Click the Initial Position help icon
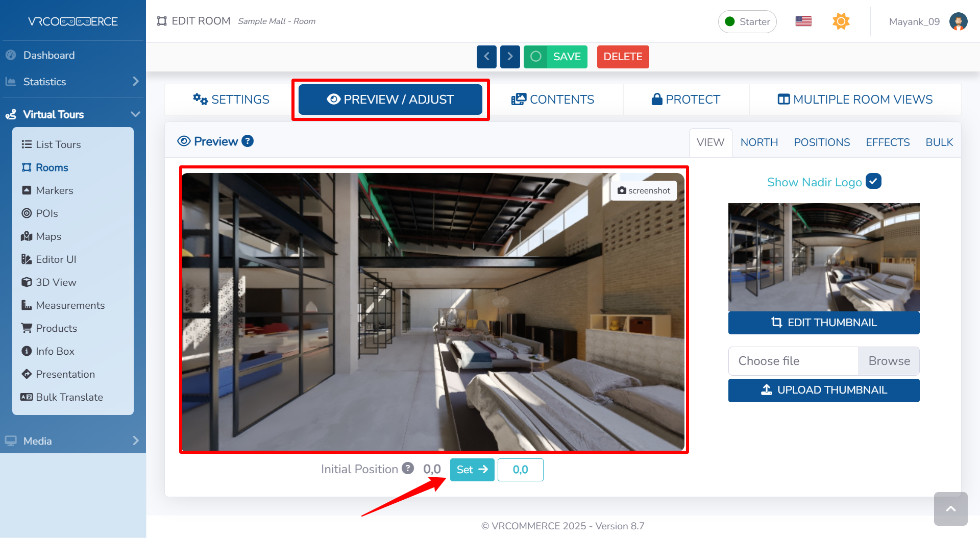Image resolution: width=980 pixels, height=538 pixels. [x=407, y=469]
